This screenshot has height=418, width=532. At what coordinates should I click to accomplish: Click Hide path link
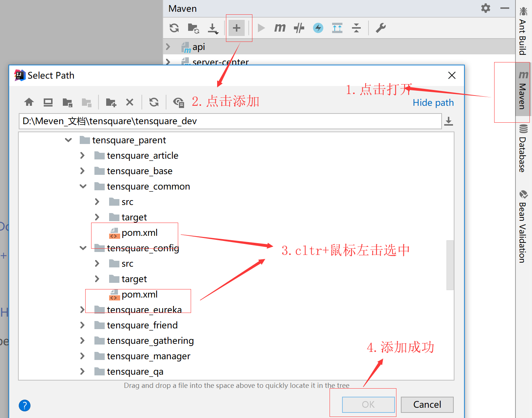433,102
